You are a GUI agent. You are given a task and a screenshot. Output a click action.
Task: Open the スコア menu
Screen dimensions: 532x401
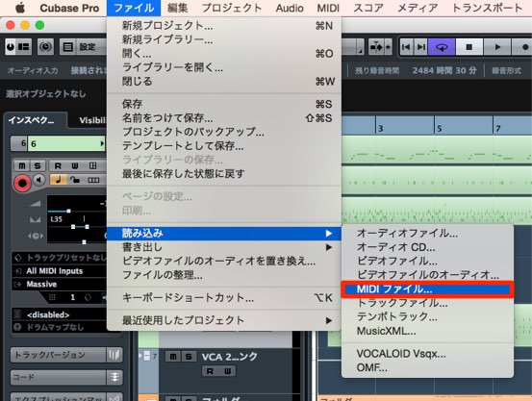tap(368, 8)
